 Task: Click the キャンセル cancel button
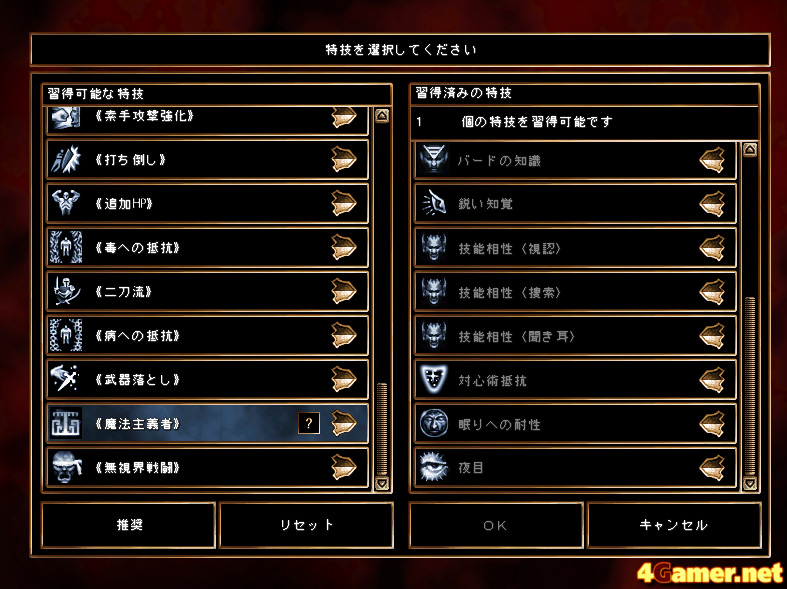pos(674,525)
